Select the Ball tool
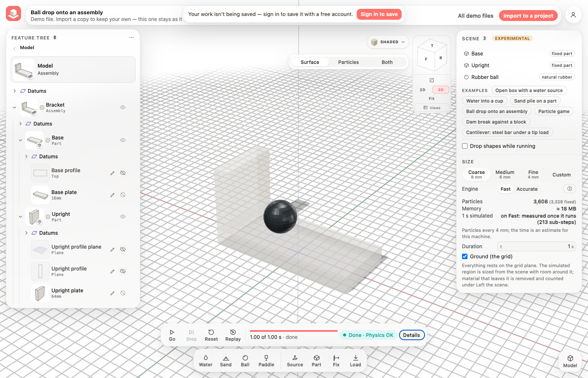This screenshot has height=378, width=588. pos(245,361)
